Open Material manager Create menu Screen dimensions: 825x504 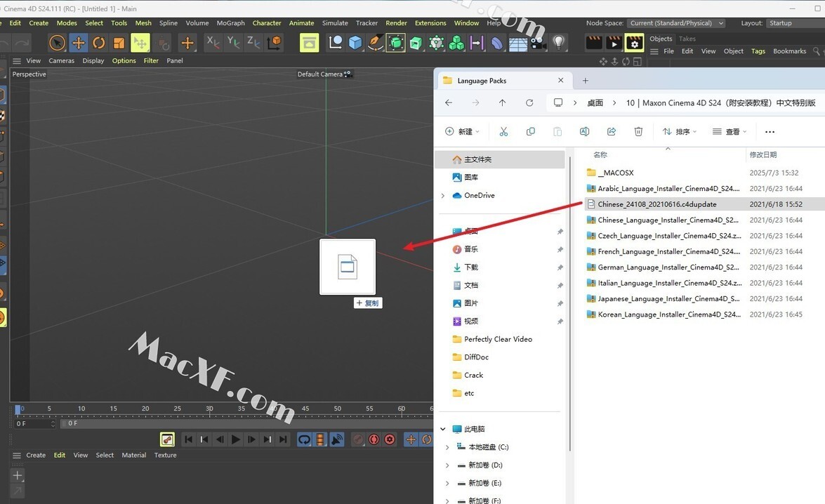pos(36,455)
